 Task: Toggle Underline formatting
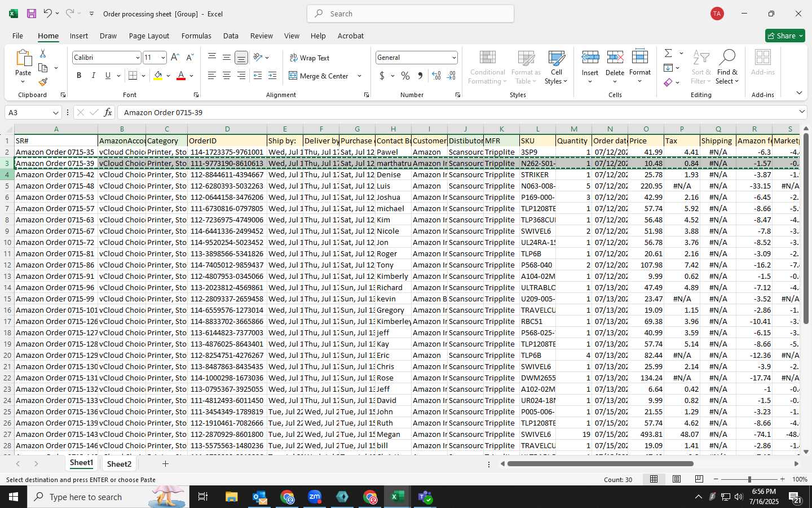(x=108, y=76)
